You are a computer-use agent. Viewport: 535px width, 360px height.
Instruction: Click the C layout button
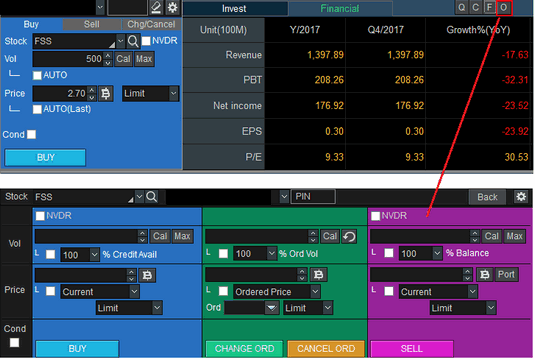click(x=475, y=8)
